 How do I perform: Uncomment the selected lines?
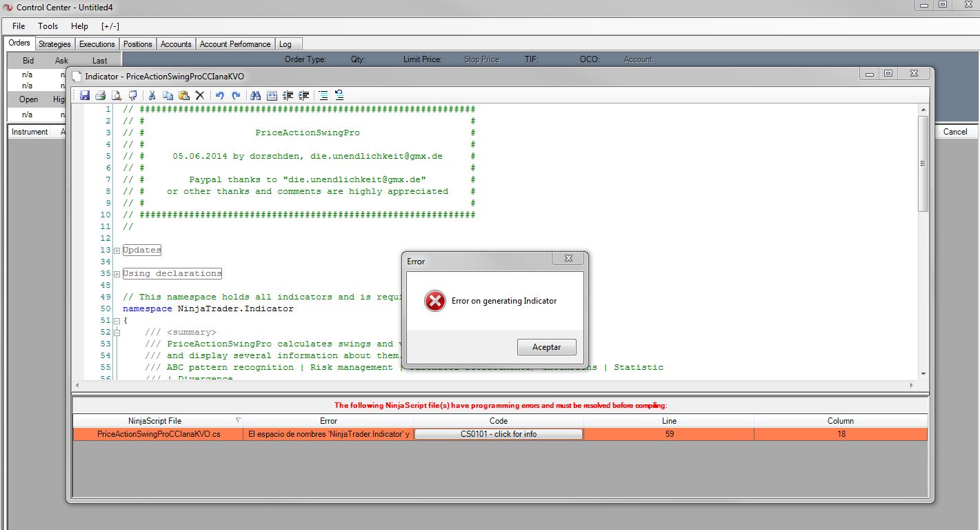coord(339,95)
